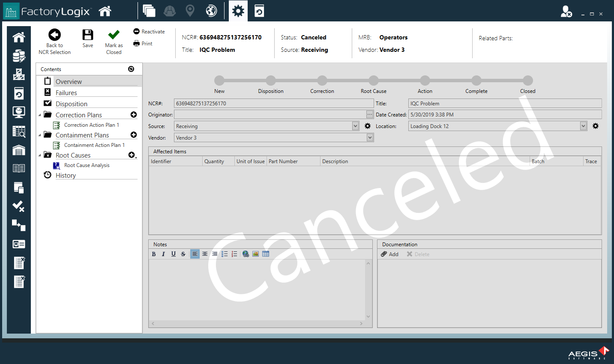This screenshot has width=614, height=364.
Task: Select Failures in the Contents panel
Action: (x=66, y=92)
